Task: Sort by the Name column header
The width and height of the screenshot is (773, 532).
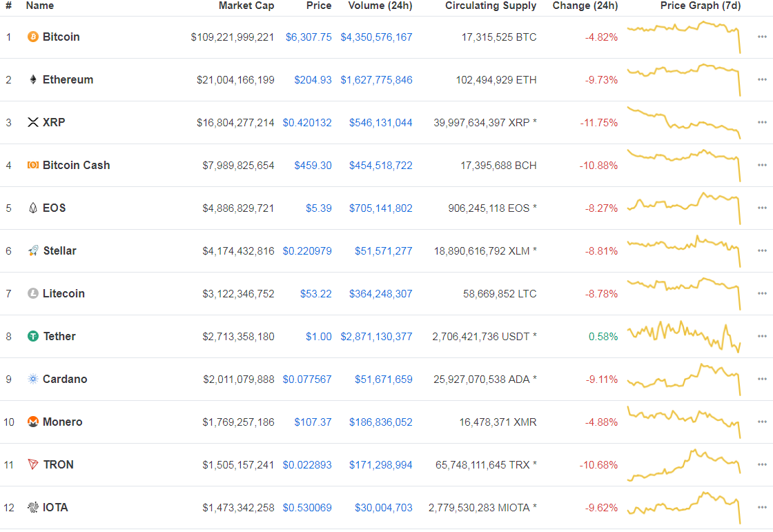Action: tap(40, 6)
